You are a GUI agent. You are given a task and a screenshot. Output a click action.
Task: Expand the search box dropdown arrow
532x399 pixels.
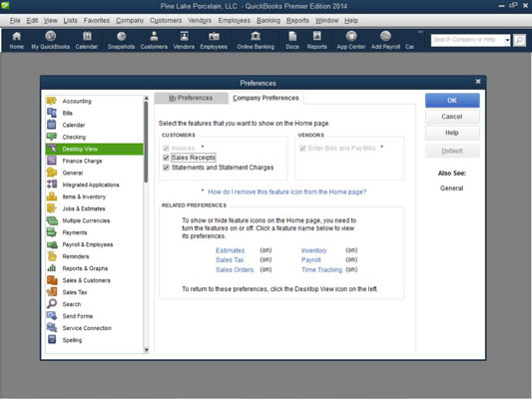click(507, 40)
